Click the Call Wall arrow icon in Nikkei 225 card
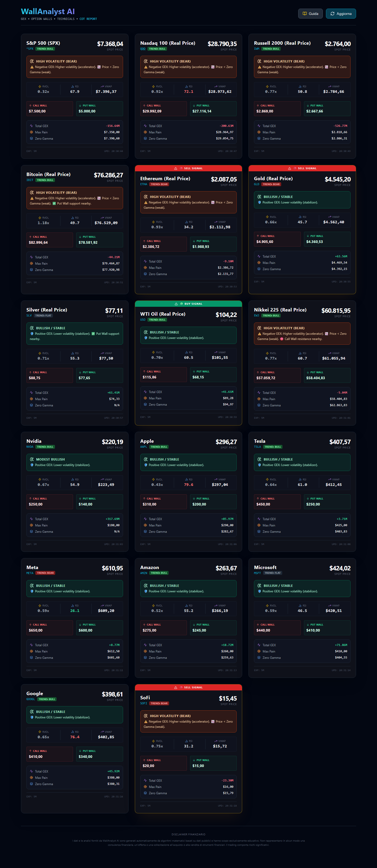This screenshot has width=377, height=868. 258,372
